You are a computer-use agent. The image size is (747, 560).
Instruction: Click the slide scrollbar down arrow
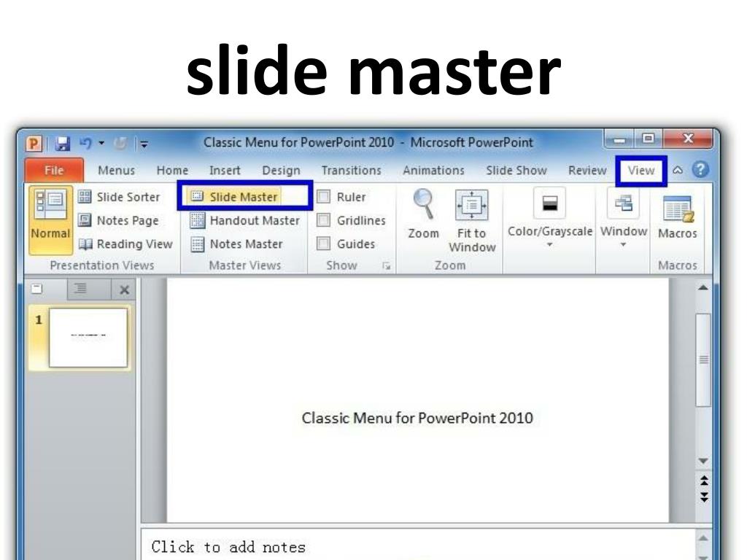pyautogui.click(x=703, y=461)
